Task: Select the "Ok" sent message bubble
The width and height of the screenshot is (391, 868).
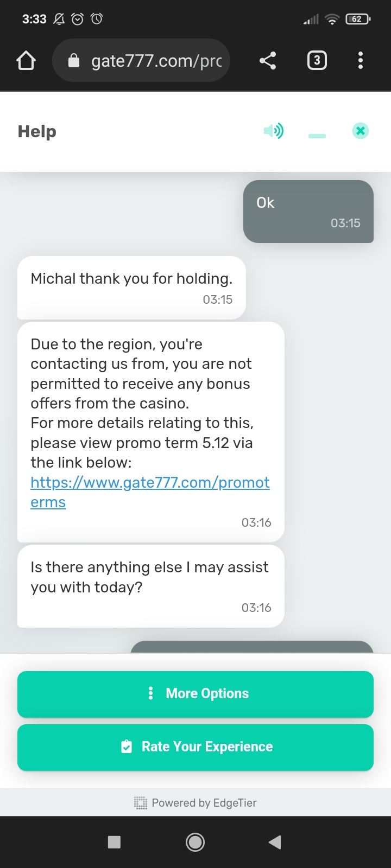Action: point(308,212)
